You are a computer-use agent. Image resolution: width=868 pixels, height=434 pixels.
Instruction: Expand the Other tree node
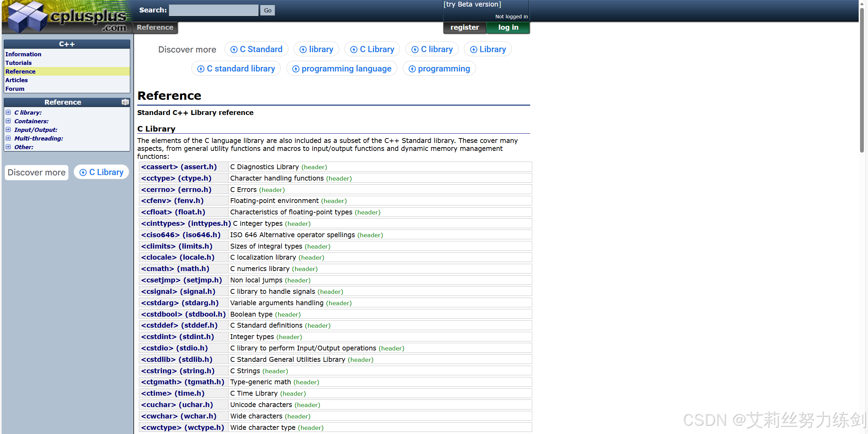tap(8, 147)
